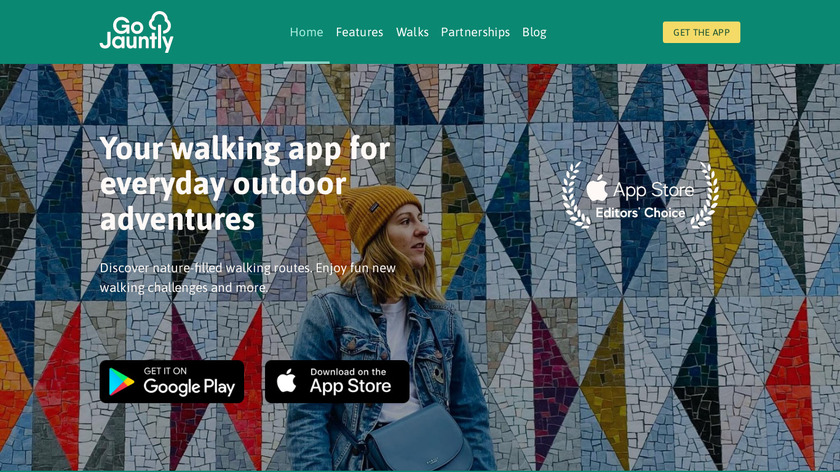Click the tree icon in logo
Viewport: 840px width, 472px height.
(x=160, y=23)
